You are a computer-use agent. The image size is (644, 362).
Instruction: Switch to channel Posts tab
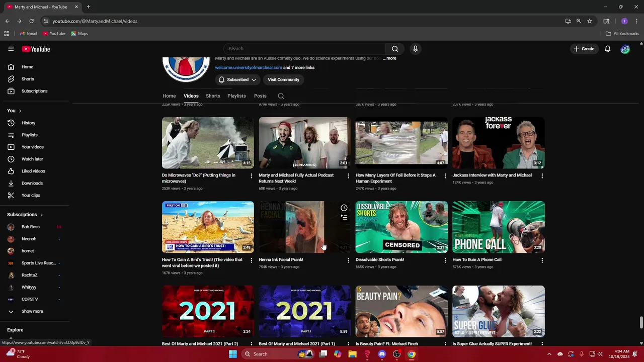260,96
